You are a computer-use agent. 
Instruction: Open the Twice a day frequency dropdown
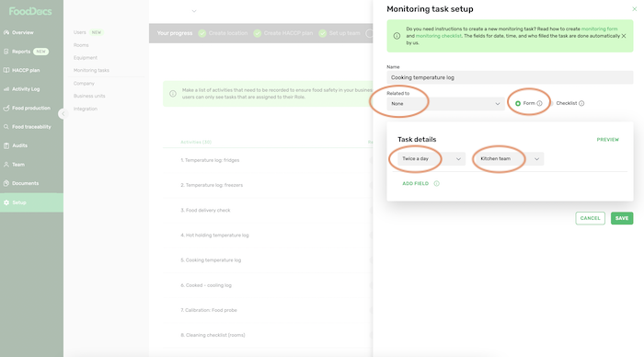coord(431,159)
